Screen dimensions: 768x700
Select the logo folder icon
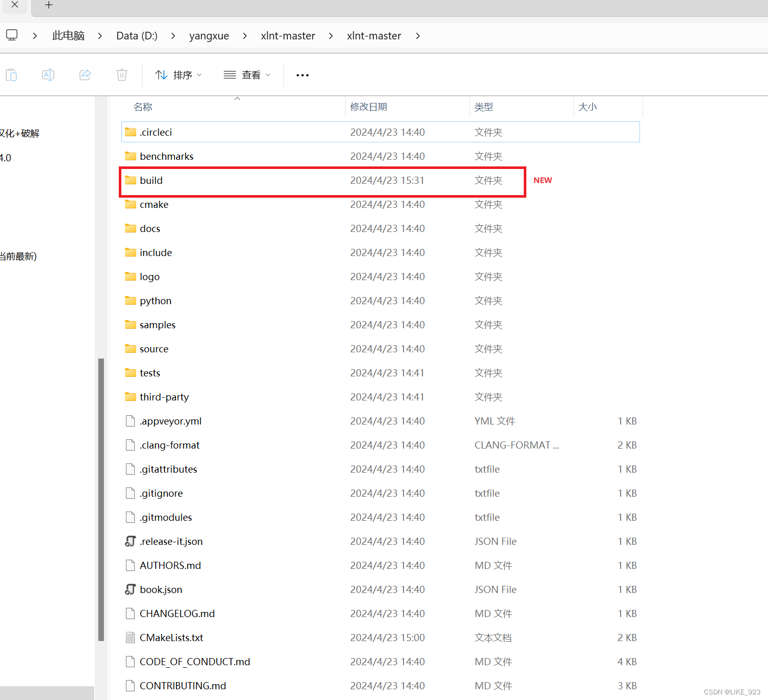point(131,277)
